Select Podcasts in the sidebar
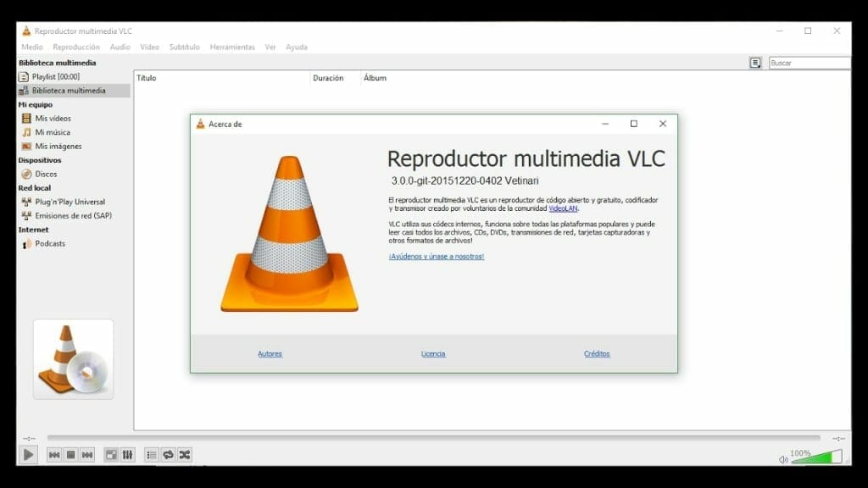Image resolution: width=868 pixels, height=488 pixels. click(50, 244)
